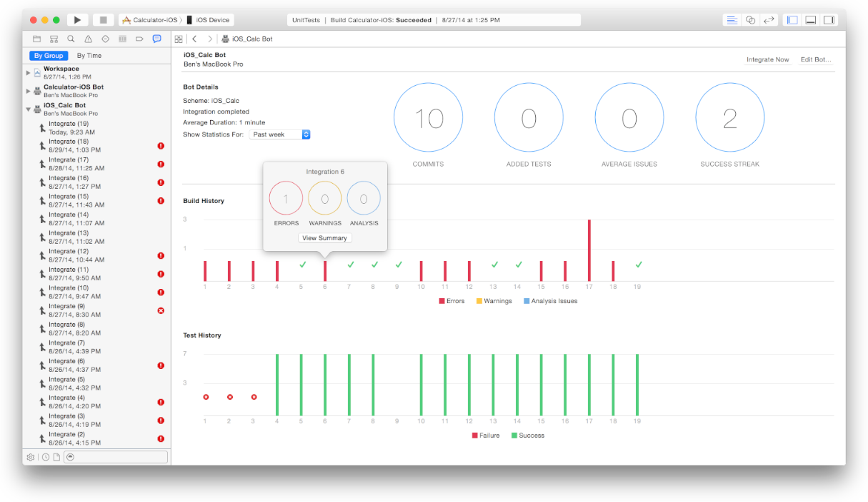
Task: Toggle the debug area (bottom pane)
Action: coord(810,20)
